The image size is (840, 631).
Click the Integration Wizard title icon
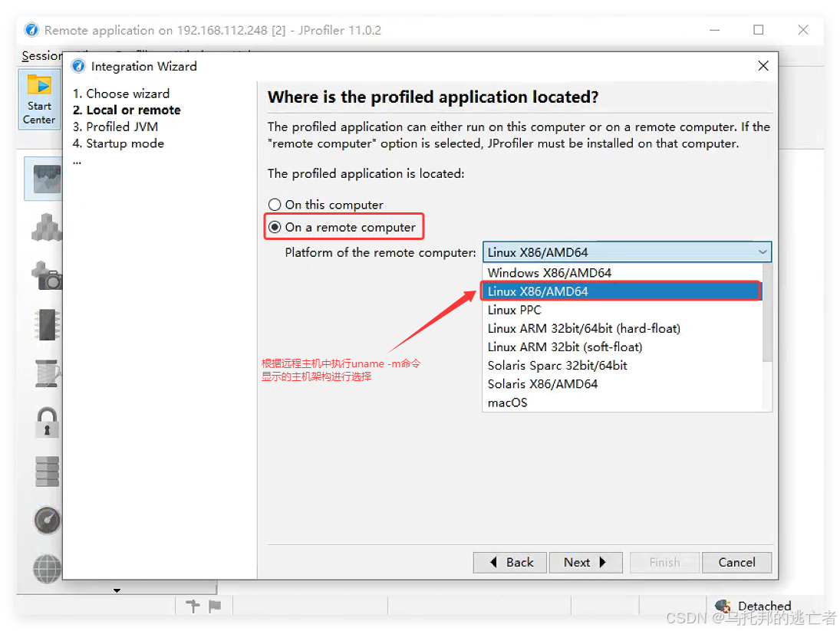pyautogui.click(x=78, y=66)
